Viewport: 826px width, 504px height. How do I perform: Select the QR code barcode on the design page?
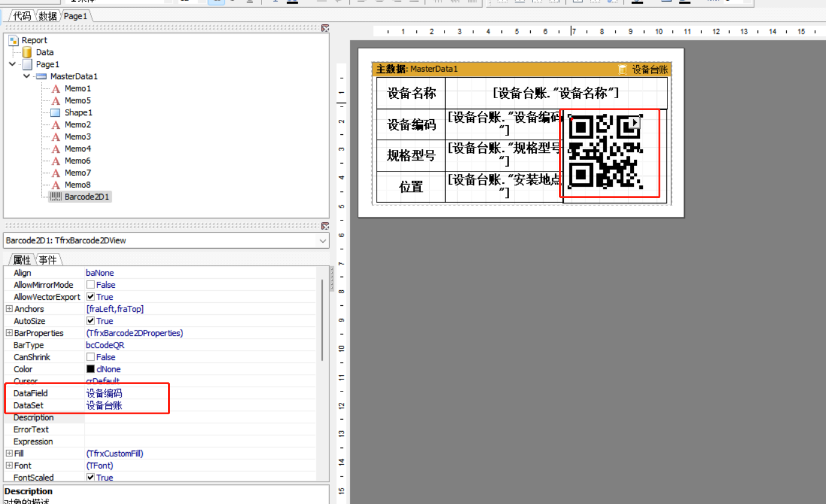(x=607, y=152)
